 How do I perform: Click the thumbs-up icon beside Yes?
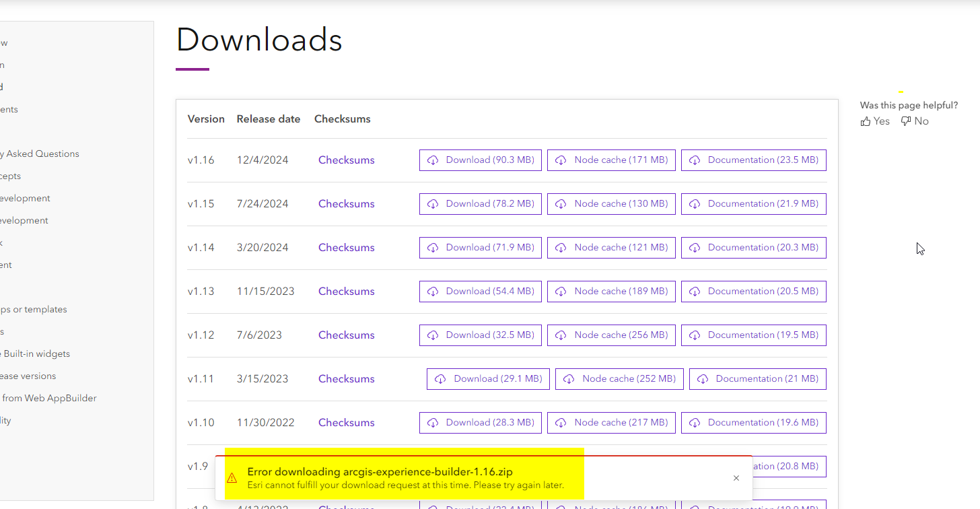(866, 121)
